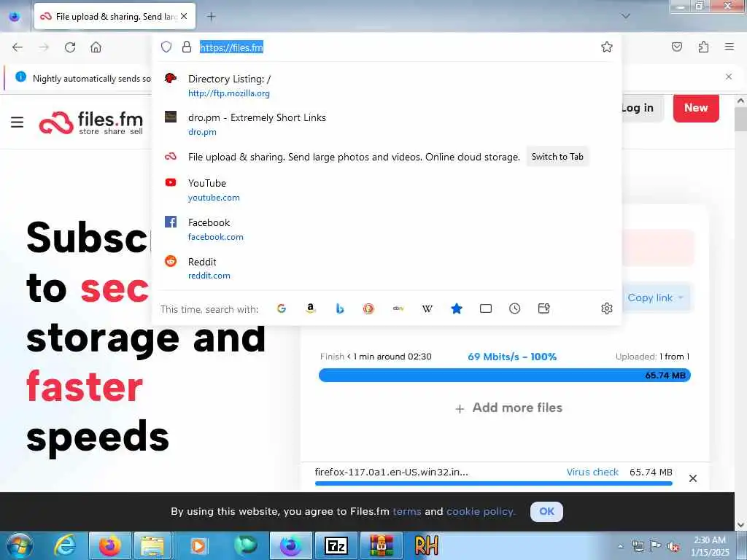747x560 pixels.
Task: Click the tracking protection shield icon
Action: coord(166,47)
